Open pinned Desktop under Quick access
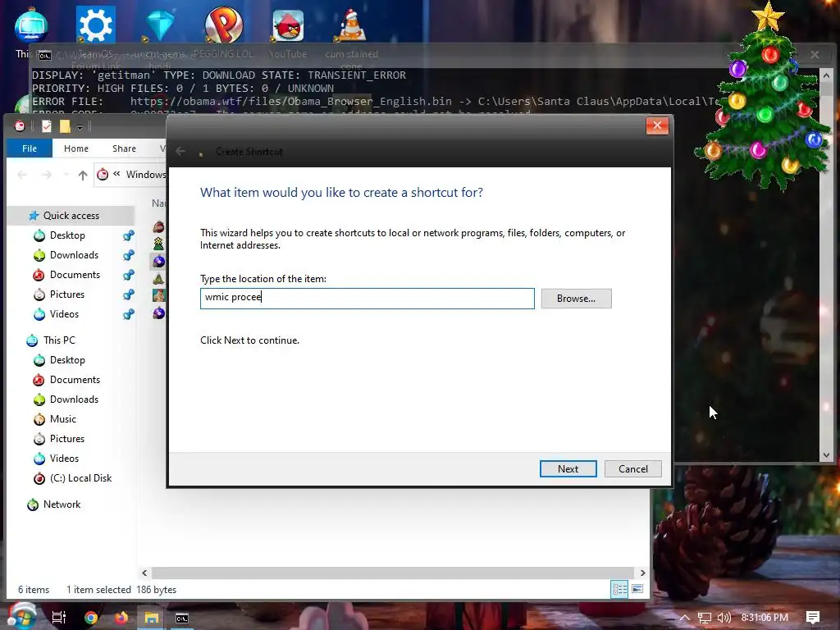This screenshot has height=630, width=840. pos(67,235)
